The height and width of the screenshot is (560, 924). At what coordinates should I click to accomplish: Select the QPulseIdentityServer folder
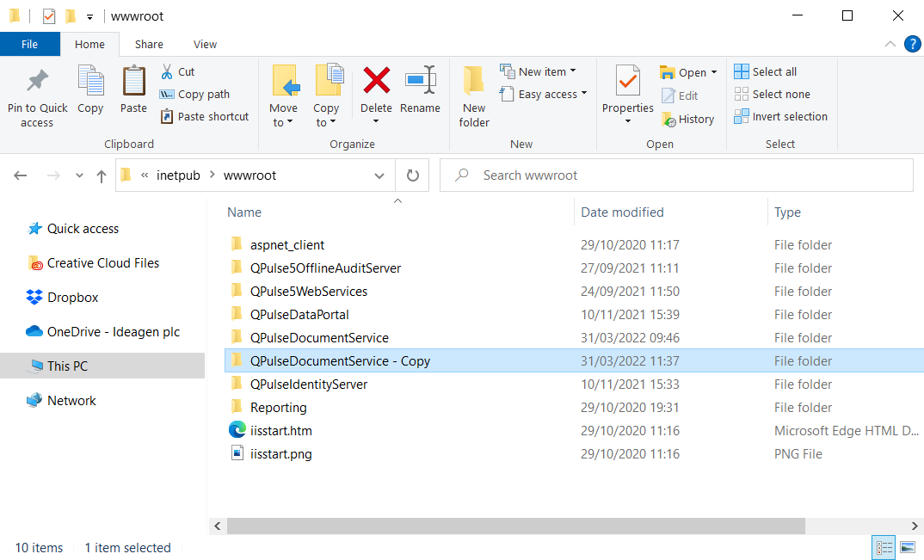click(309, 385)
